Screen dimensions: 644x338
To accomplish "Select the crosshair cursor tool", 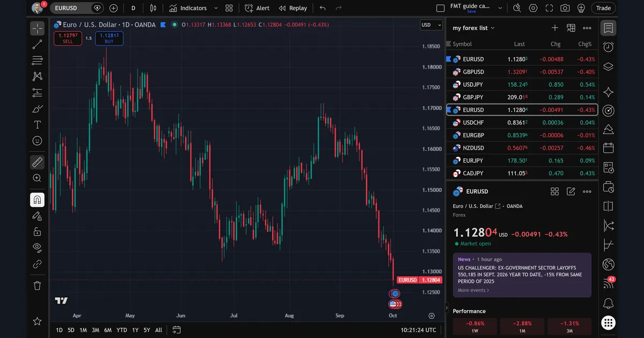I will tap(37, 28).
